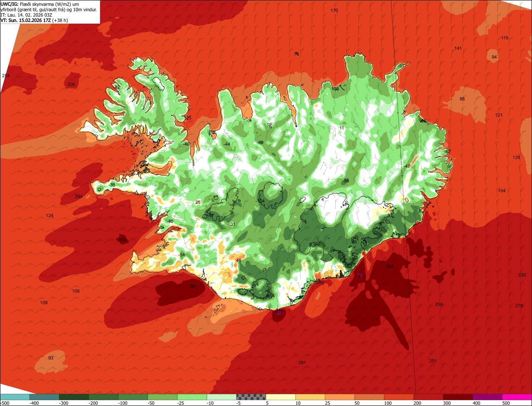Select the -50 to -25 green swatch
The height and width of the screenshot is (406, 532).
[163, 397]
